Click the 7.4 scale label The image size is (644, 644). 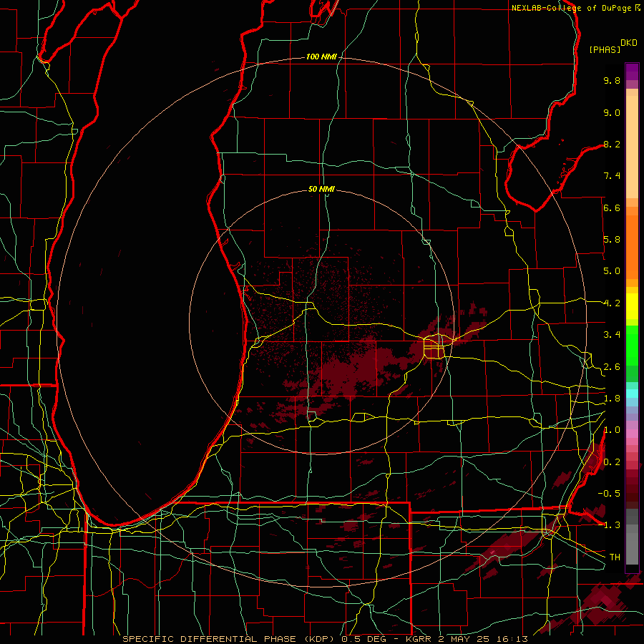coord(612,176)
